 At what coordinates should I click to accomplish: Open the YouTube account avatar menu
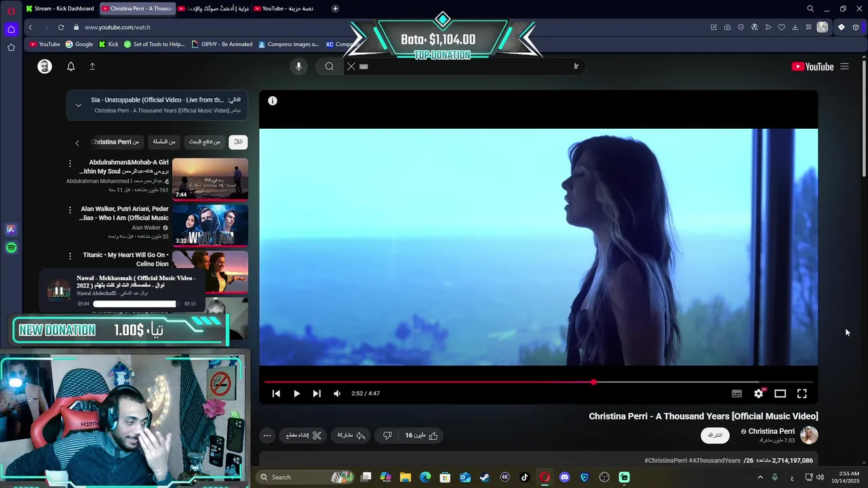[45, 66]
